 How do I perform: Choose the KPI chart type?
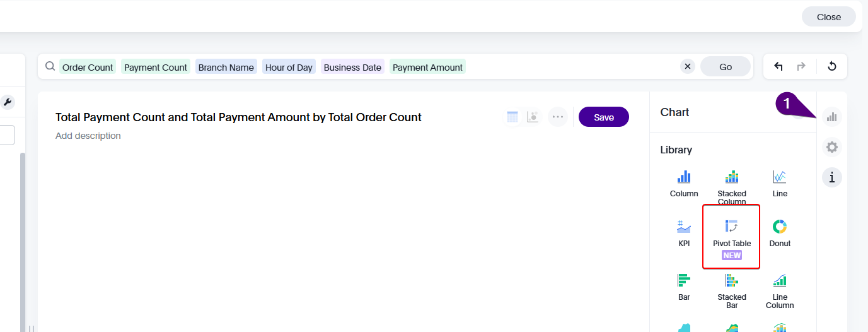(684, 232)
